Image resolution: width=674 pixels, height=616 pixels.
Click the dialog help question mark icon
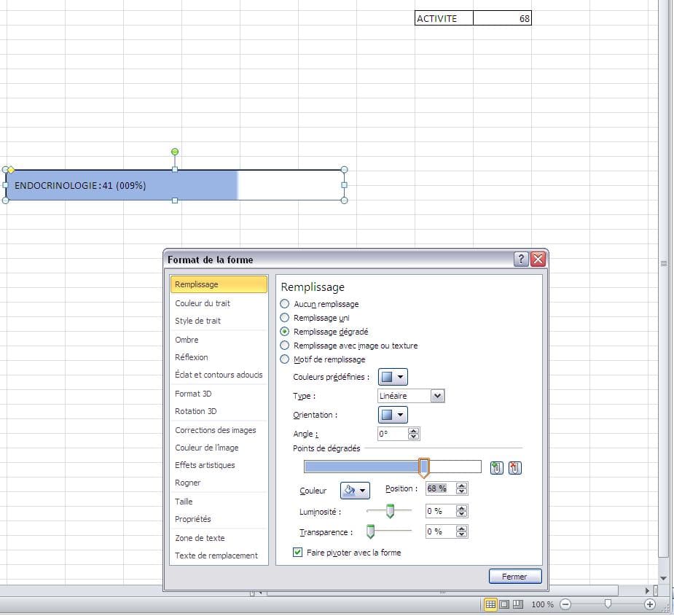pos(521,260)
